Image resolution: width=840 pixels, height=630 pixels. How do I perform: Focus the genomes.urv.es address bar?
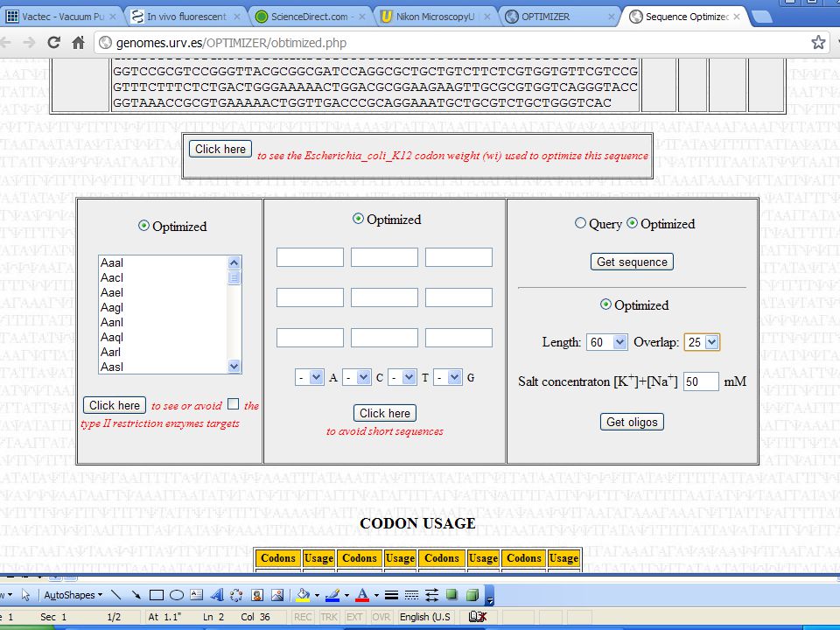pos(461,42)
